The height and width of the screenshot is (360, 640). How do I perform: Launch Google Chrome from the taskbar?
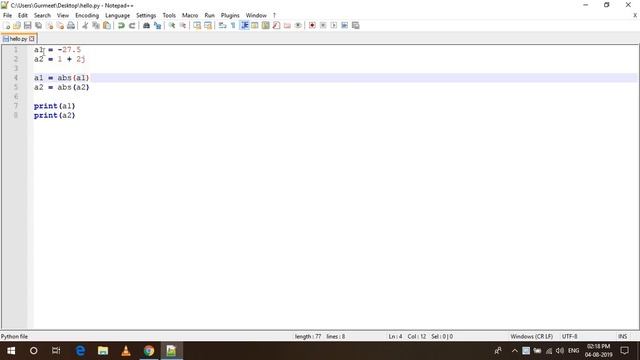coord(149,351)
